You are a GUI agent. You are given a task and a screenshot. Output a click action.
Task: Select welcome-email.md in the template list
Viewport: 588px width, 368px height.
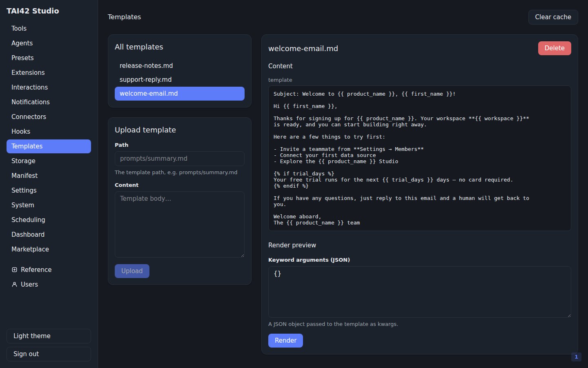point(180,94)
